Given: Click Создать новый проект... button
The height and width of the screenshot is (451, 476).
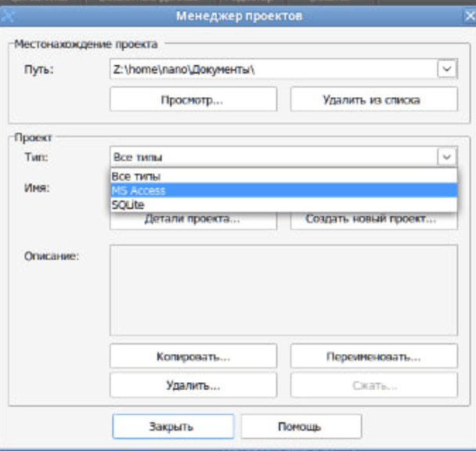Looking at the screenshot, I should coord(373,220).
